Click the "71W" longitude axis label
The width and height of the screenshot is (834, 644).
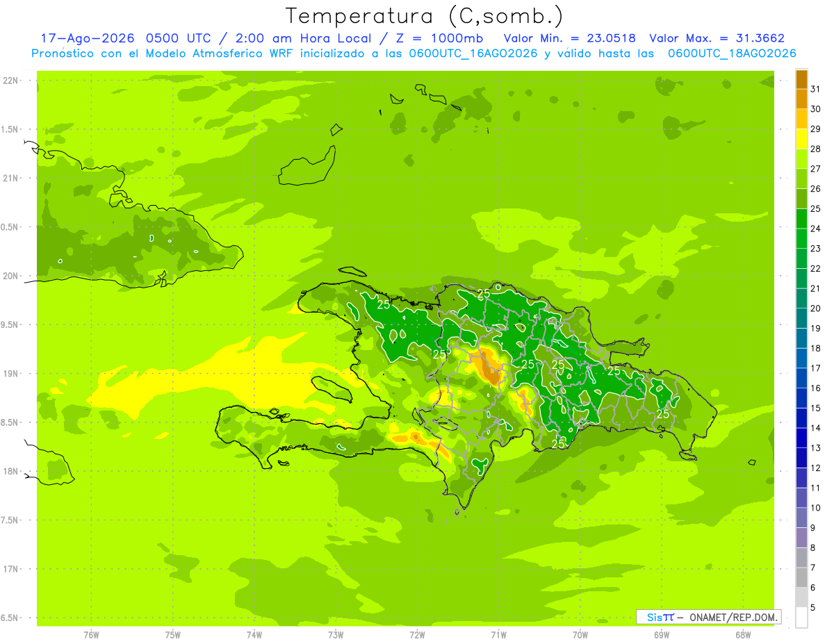498,635
